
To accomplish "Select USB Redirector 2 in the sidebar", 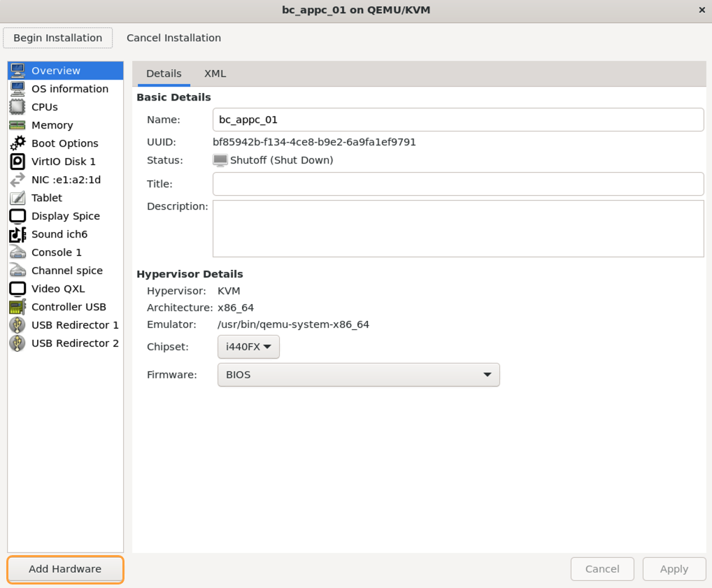I will [x=75, y=343].
